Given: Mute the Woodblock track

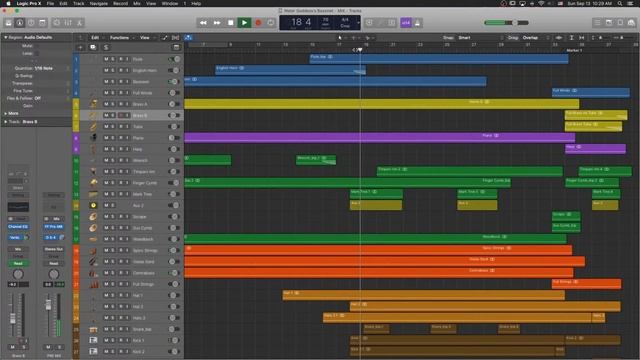Looking at the screenshot, I should [x=106, y=239].
